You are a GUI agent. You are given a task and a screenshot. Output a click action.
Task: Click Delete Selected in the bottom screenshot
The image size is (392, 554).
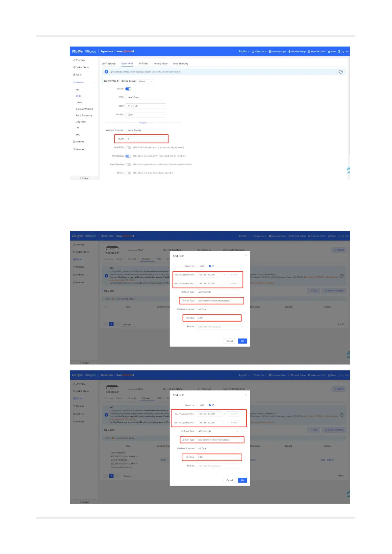click(334, 430)
